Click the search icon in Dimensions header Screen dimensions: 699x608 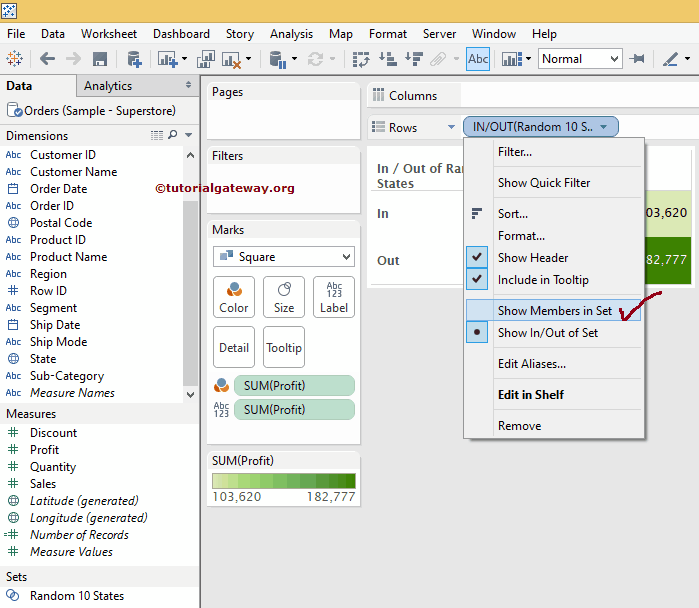tap(172, 135)
